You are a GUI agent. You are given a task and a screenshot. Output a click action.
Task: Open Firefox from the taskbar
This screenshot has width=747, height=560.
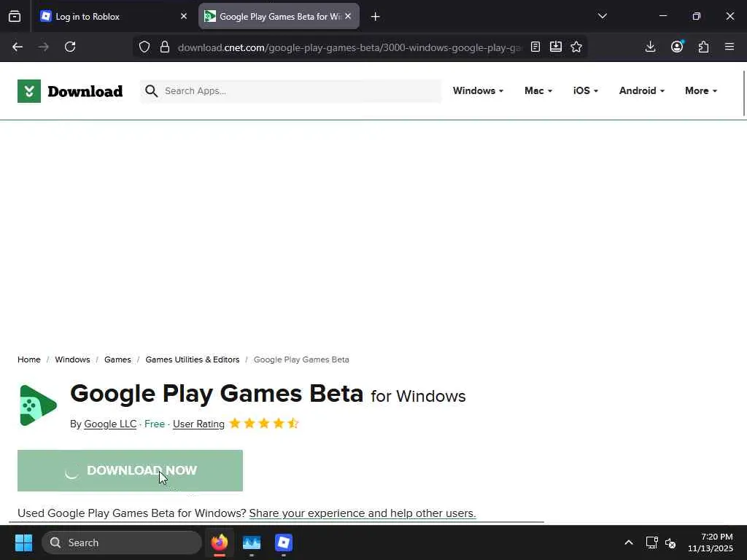(x=220, y=542)
